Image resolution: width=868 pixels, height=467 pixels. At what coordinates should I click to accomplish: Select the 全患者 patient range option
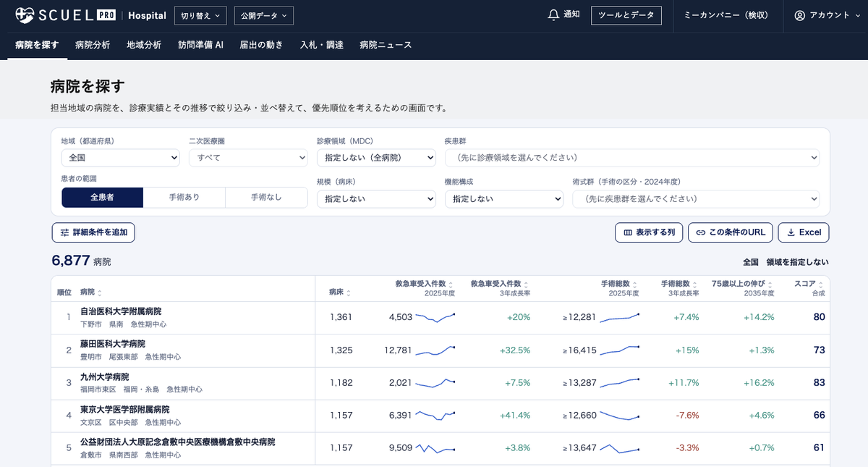(102, 197)
